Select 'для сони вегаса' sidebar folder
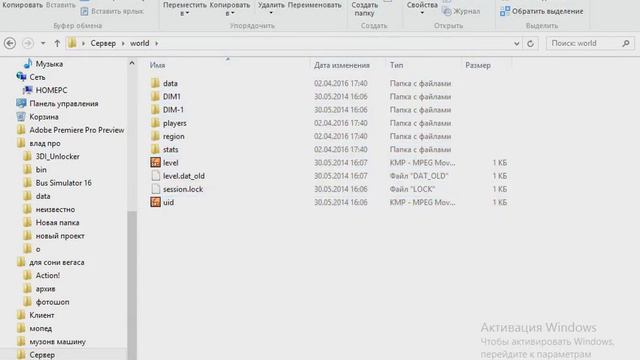Viewport: 640px width, 360px height. [x=56, y=262]
